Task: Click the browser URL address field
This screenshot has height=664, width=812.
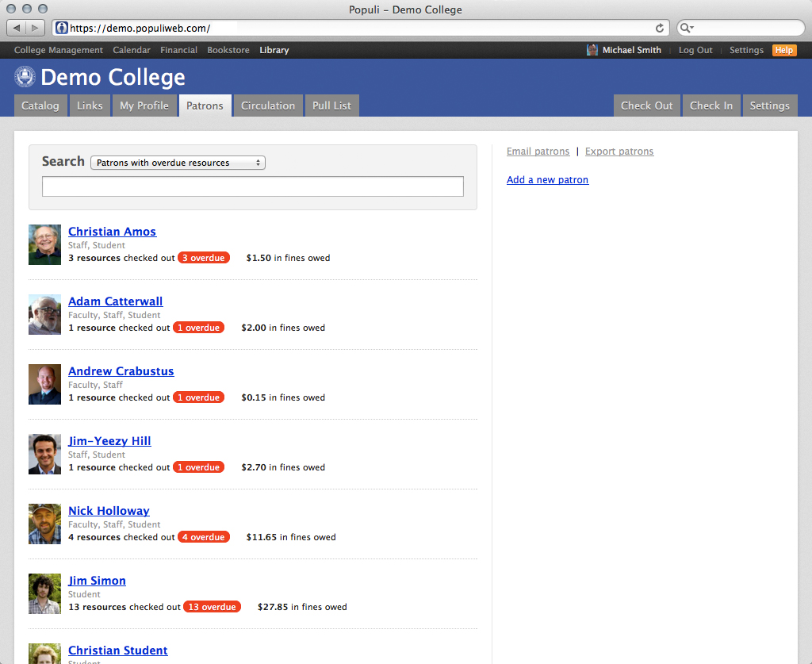Action: click(361, 28)
